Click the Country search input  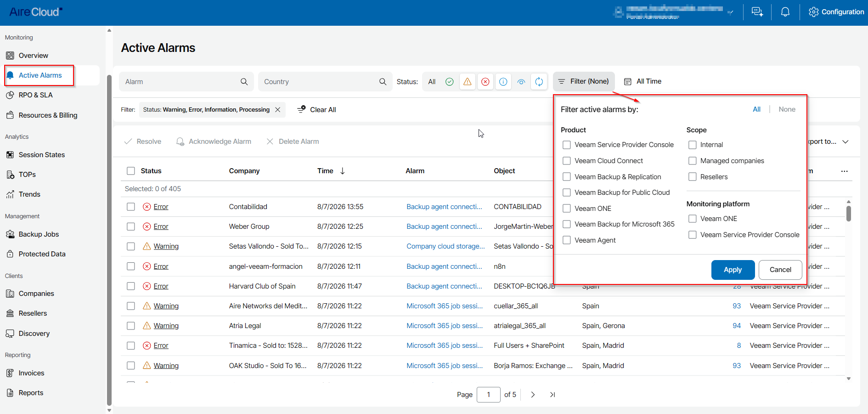coord(325,82)
